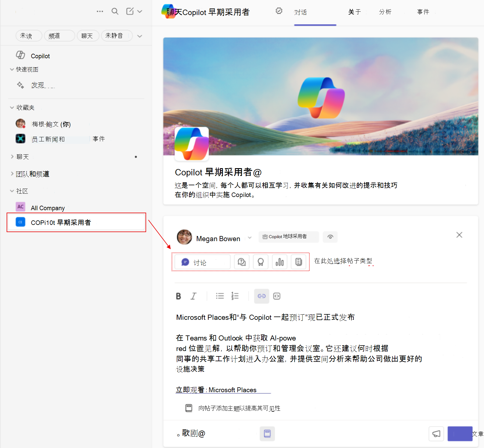This screenshot has width=484, height=448.
Task: Click the topics icon in bottom bar
Action: point(267,434)
